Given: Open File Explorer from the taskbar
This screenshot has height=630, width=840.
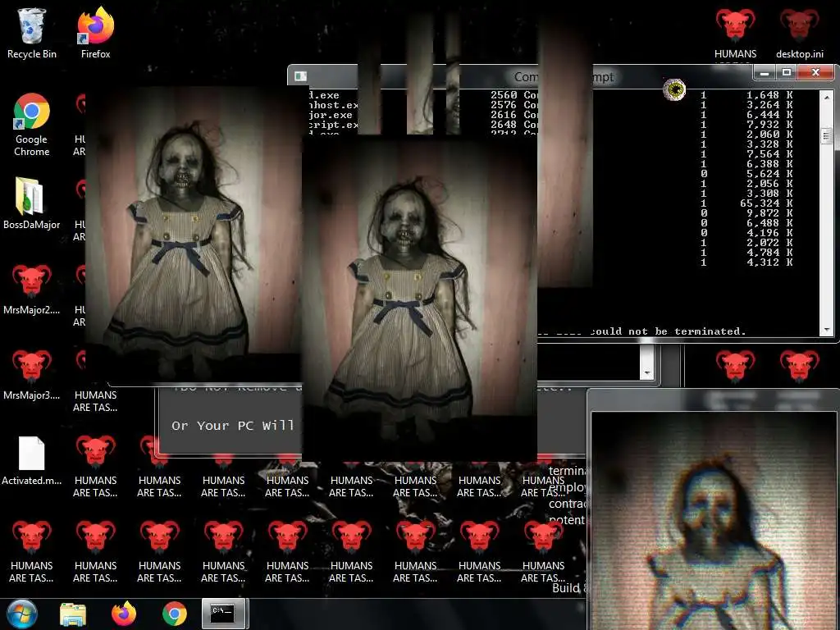Looking at the screenshot, I should pyautogui.click(x=73, y=614).
